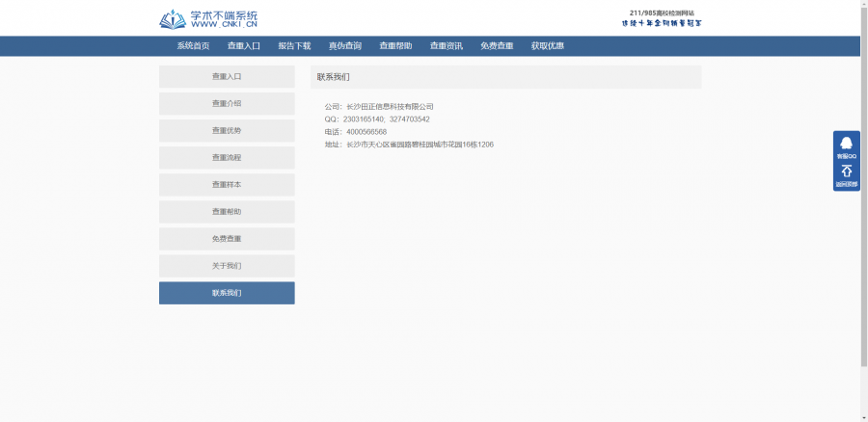Open sidebar 查重入口 button

tap(227, 76)
